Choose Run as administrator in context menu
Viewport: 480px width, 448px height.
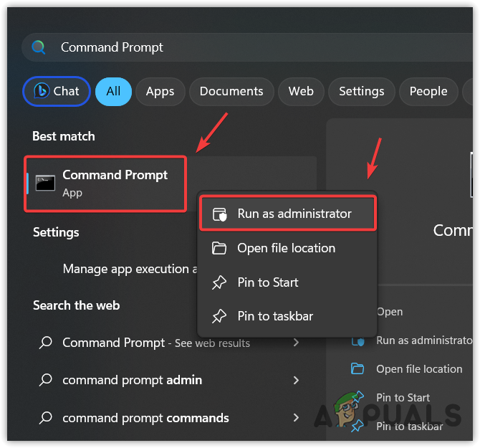click(x=288, y=214)
